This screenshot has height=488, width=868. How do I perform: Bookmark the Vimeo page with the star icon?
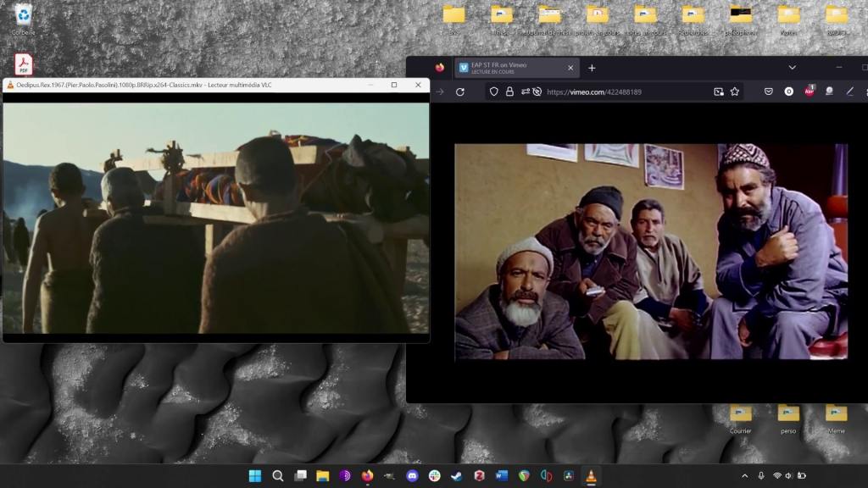point(735,91)
